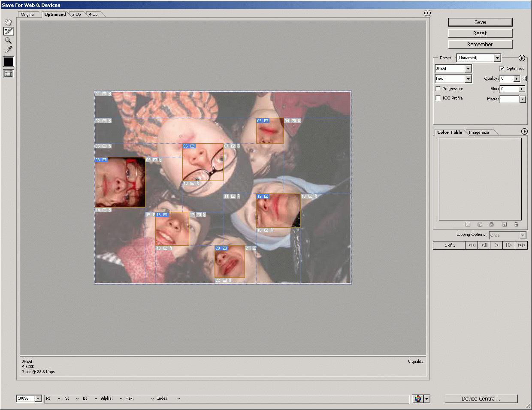Viewport: 532px width, 410px height.
Task: Click the Device Central button
Action: (481, 398)
